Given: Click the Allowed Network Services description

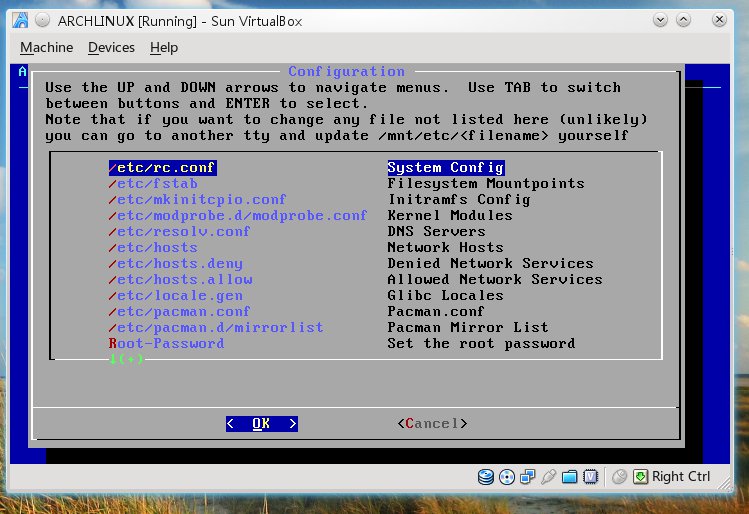Looking at the screenshot, I should point(495,279).
